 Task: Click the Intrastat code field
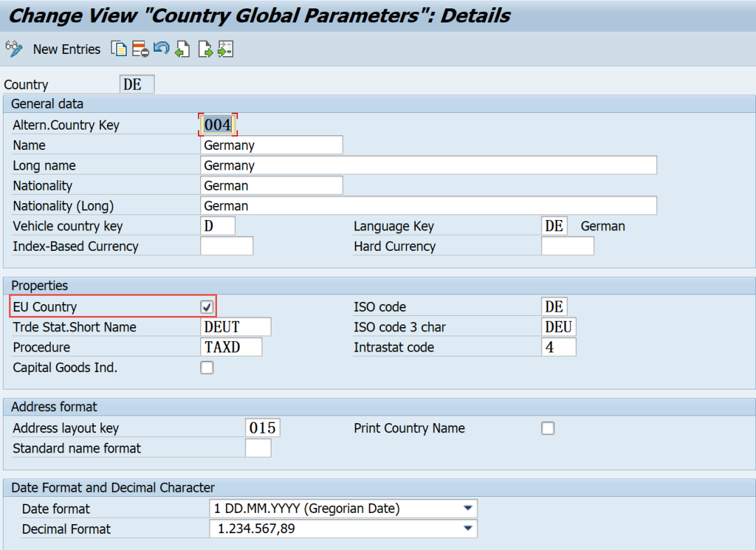(x=559, y=347)
